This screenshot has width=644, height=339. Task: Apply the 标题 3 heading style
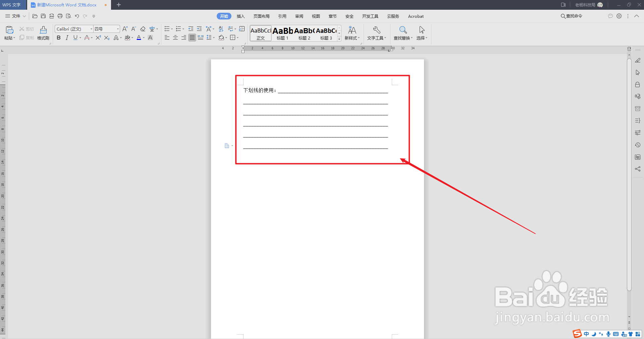tap(326, 33)
